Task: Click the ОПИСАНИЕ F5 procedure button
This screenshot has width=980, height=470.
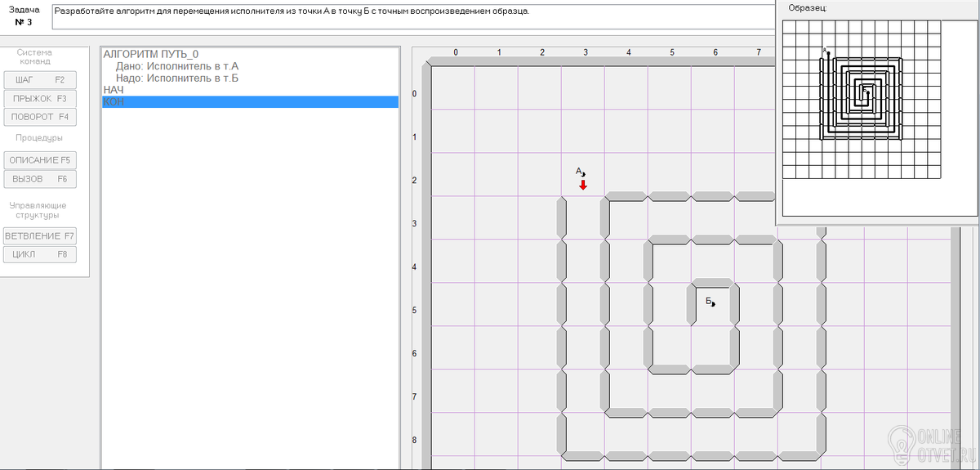Action: click(40, 160)
